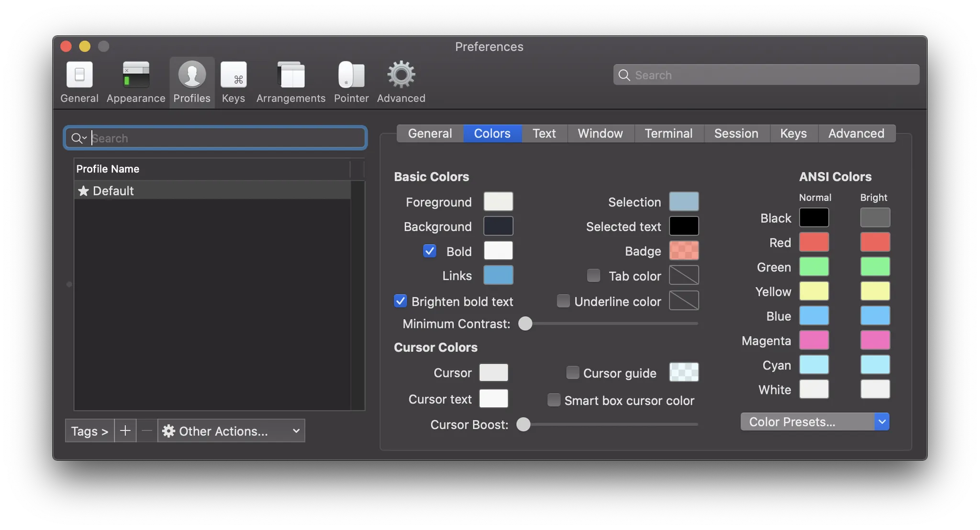Switch to the Text profile tab

(x=544, y=134)
